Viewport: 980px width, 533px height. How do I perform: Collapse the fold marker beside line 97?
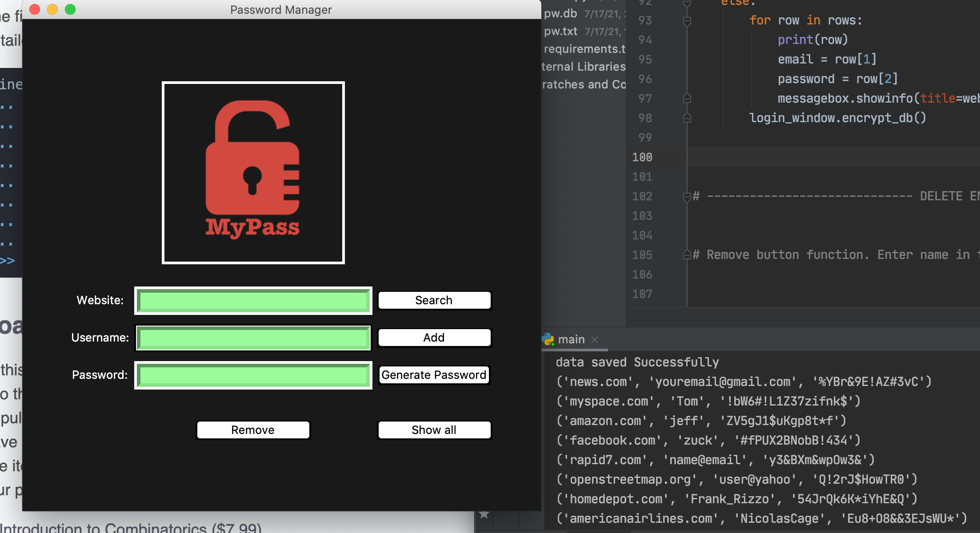686,98
